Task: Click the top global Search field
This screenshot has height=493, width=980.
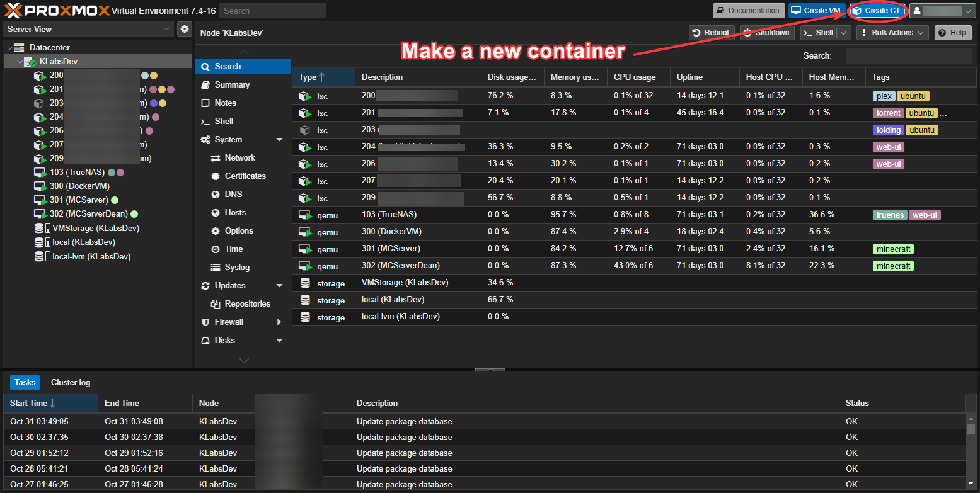Action: (273, 11)
